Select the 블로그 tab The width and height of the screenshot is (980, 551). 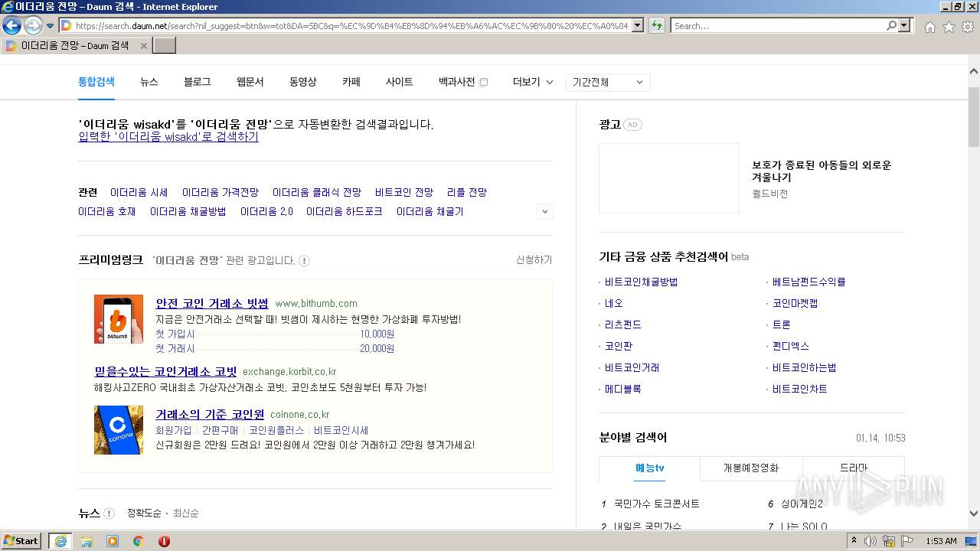click(197, 82)
